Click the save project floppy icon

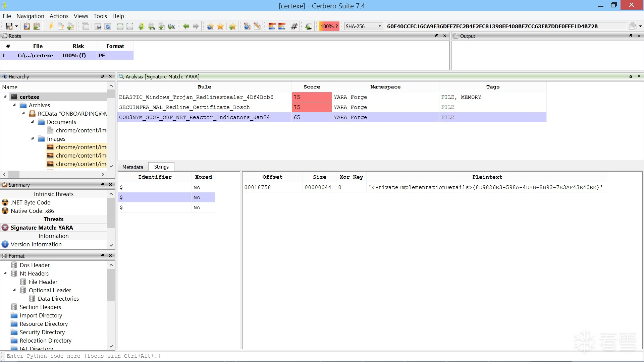coord(9,26)
